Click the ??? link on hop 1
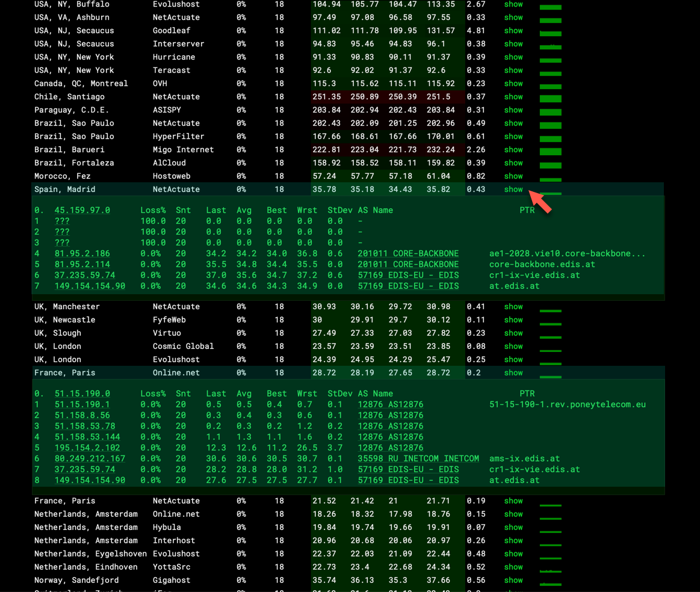700x592 pixels. pyautogui.click(x=61, y=221)
